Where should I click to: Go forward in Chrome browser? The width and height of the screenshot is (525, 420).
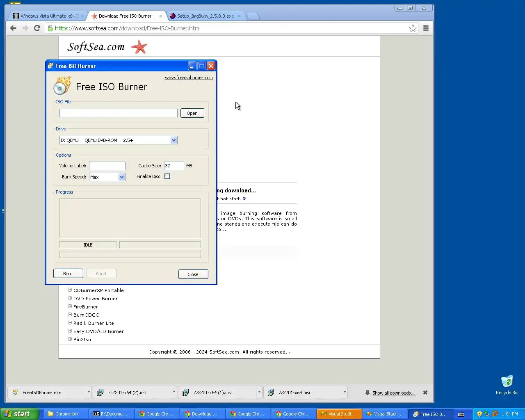pyautogui.click(x=25, y=28)
